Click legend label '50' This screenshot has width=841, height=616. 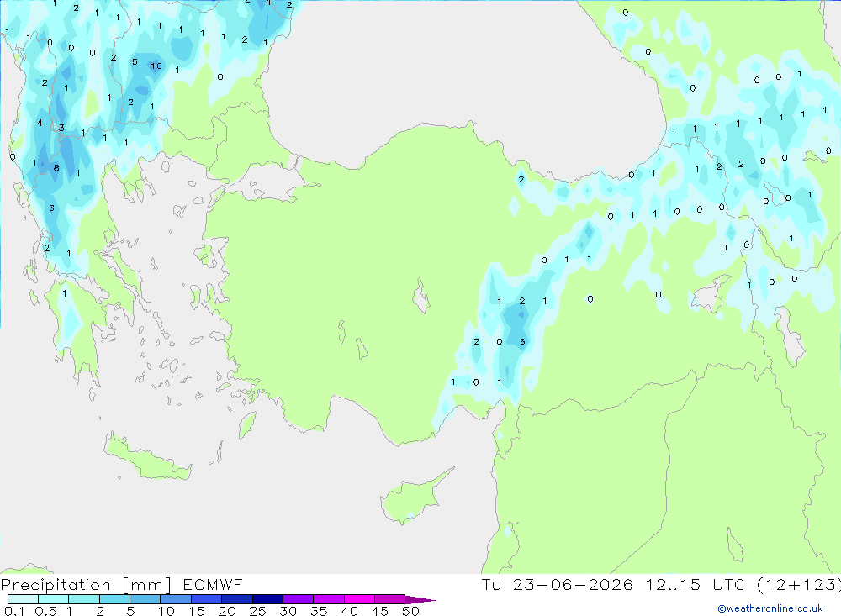(x=411, y=611)
